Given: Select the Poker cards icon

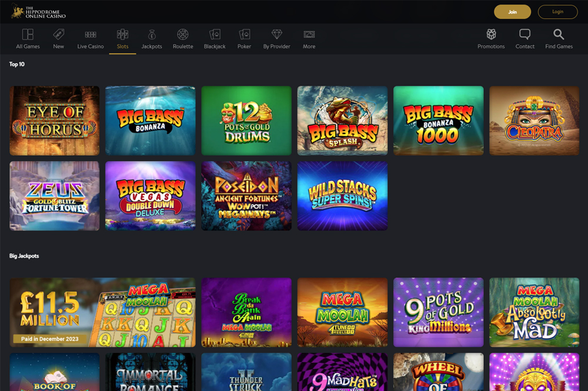Looking at the screenshot, I should (244, 35).
